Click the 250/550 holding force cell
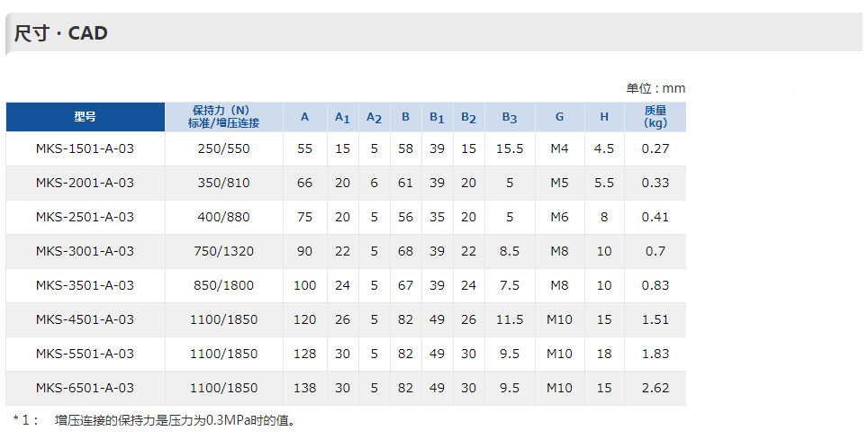 pos(223,148)
